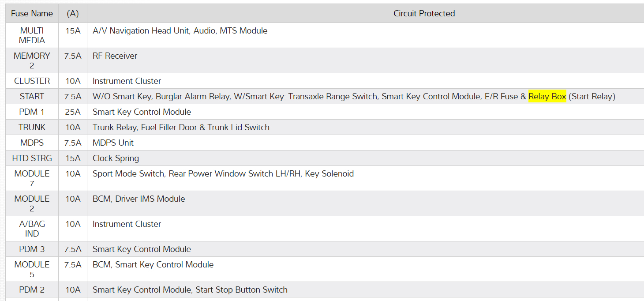Click the 25A rating for PDM 1
This screenshot has width=644, height=301.
tap(73, 112)
